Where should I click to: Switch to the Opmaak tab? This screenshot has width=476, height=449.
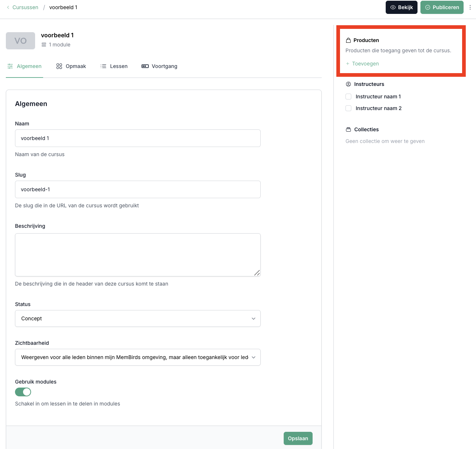click(x=71, y=66)
